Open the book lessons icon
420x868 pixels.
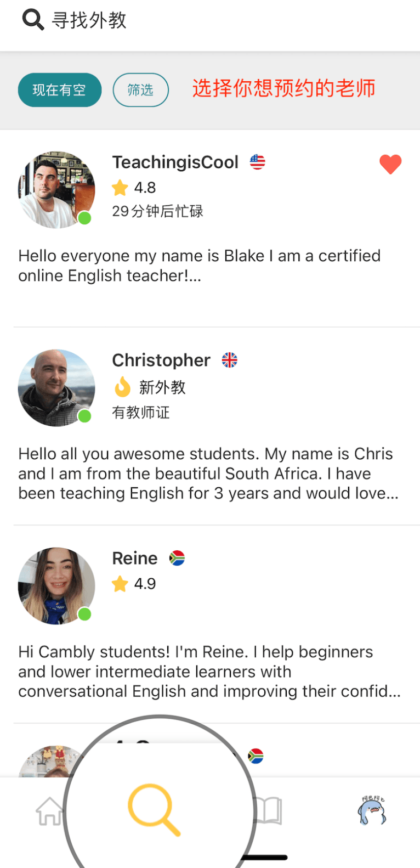click(269, 811)
